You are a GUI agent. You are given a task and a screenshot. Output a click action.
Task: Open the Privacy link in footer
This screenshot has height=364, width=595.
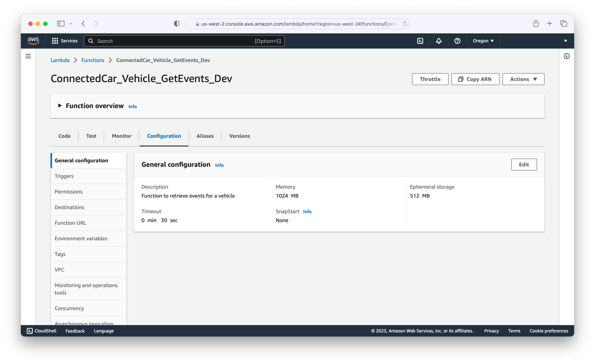(x=492, y=331)
